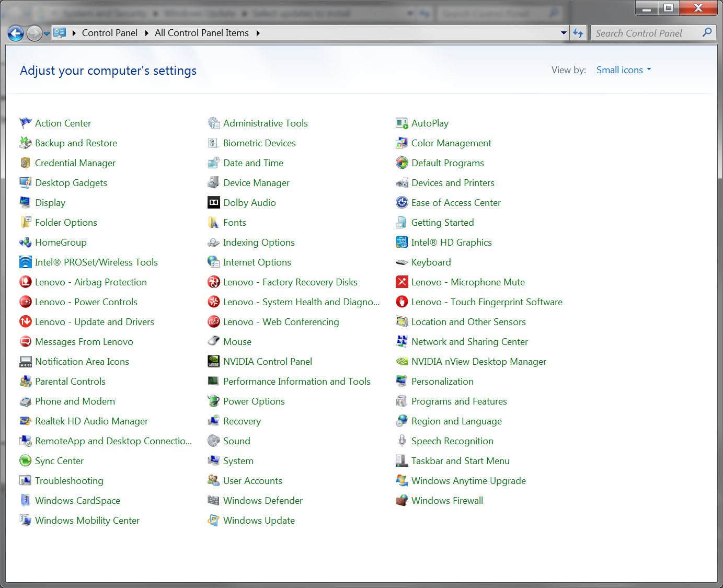Click the Windows Update icon

213,521
